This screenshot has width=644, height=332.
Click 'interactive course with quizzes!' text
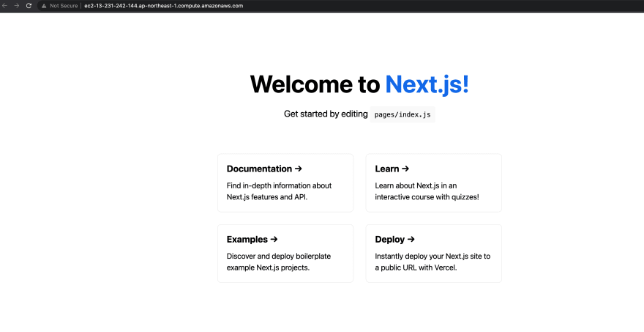pos(427,197)
